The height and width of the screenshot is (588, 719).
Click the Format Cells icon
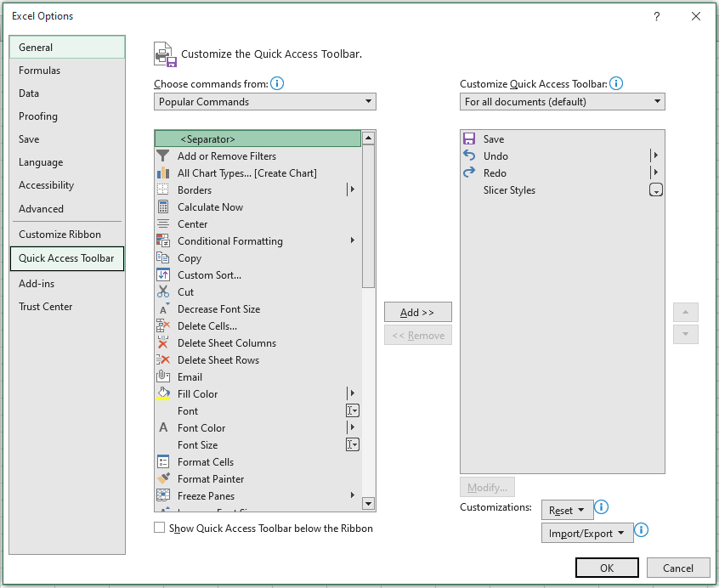pos(163,461)
